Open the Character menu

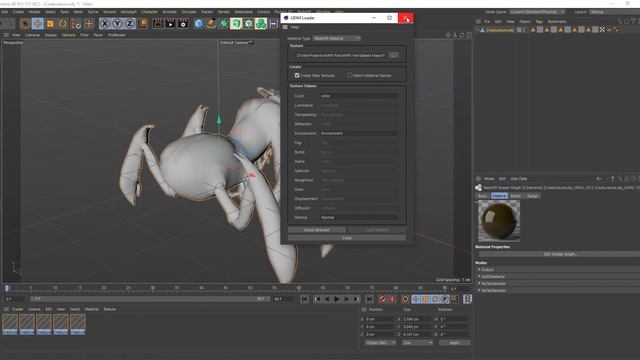[x=149, y=12]
